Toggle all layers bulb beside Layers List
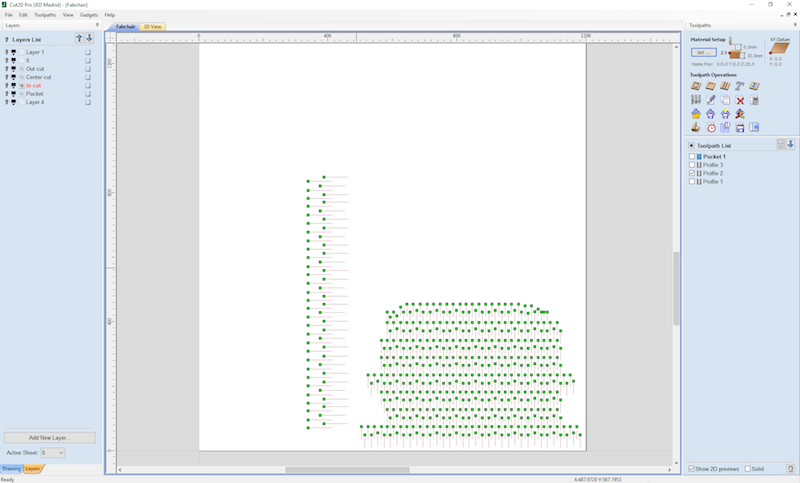This screenshot has width=800, height=483. 7,39
